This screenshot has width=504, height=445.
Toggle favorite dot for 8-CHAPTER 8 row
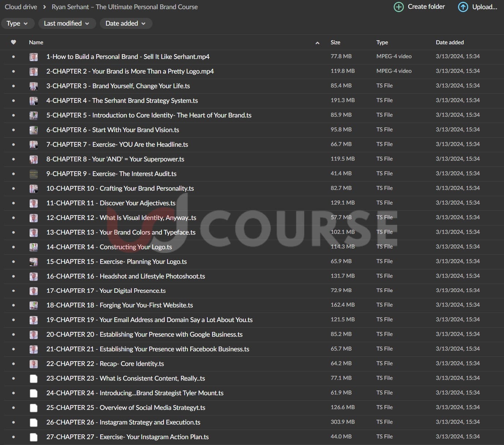point(14,159)
